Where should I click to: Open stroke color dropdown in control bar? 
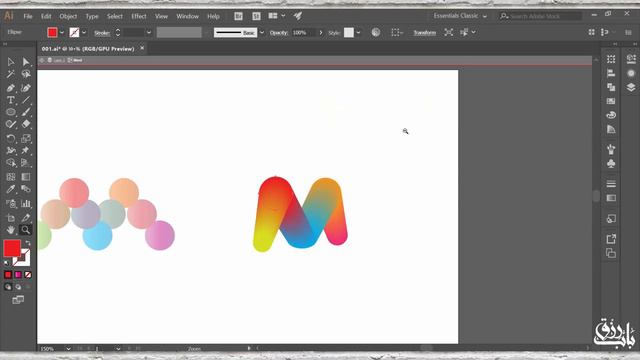click(x=84, y=33)
